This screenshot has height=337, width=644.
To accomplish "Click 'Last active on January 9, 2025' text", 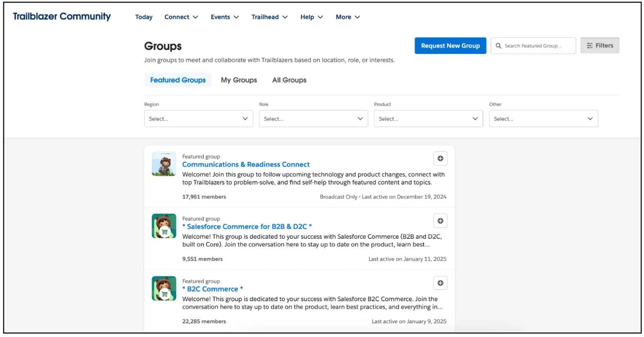I will [x=409, y=321].
